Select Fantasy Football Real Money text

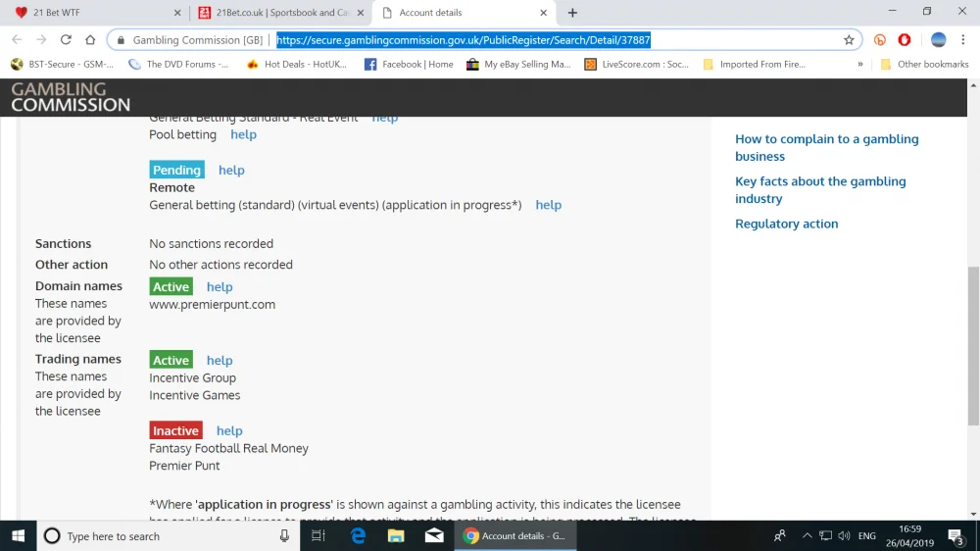(x=228, y=448)
